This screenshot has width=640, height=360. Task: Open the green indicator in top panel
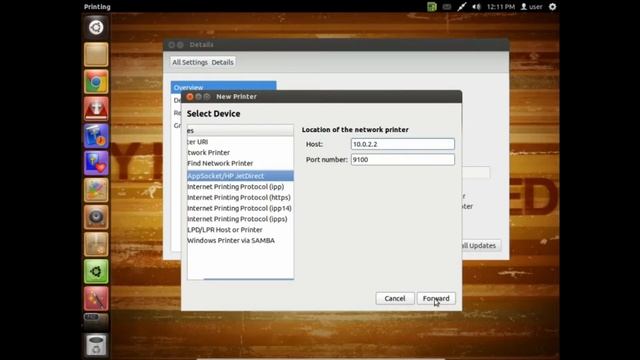[x=432, y=7]
